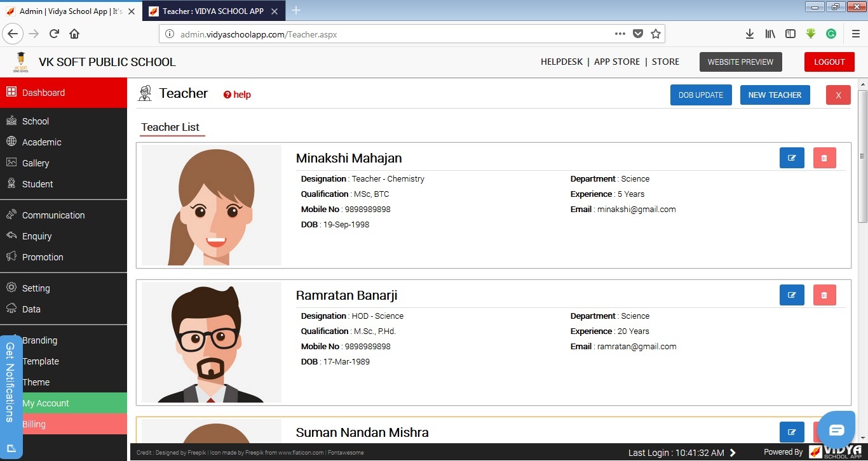Click the green download extension icon
Image resolution: width=868 pixels, height=461 pixels.
coord(811,34)
